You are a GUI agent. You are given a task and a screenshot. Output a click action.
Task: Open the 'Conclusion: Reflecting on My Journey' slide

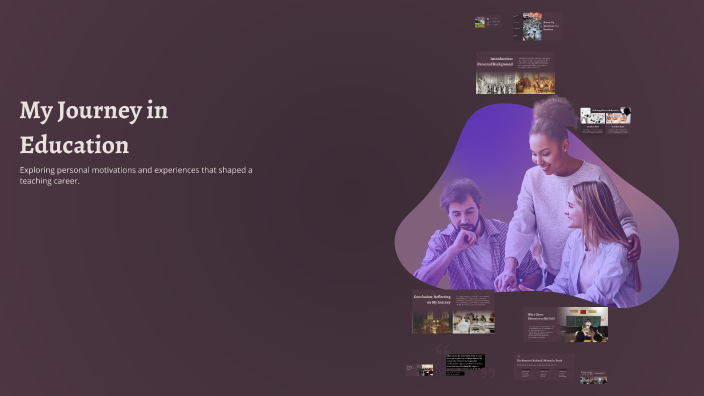point(453,312)
